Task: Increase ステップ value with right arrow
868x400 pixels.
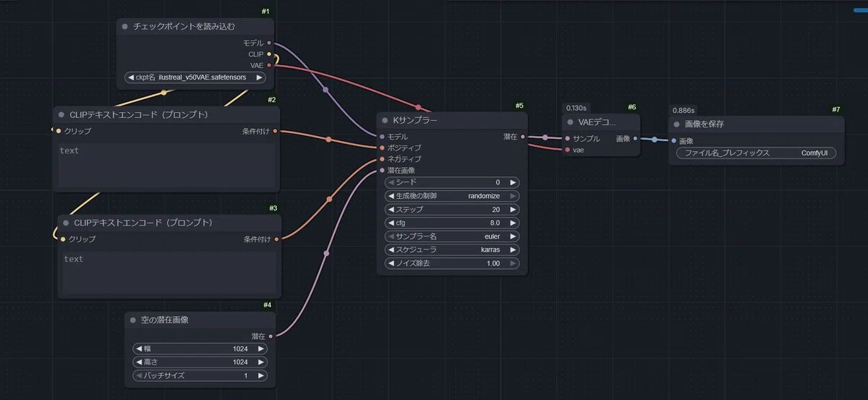Action: tap(513, 210)
